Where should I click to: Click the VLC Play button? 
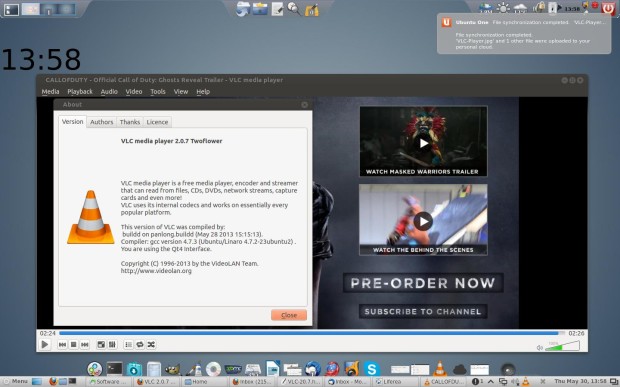coord(45,345)
